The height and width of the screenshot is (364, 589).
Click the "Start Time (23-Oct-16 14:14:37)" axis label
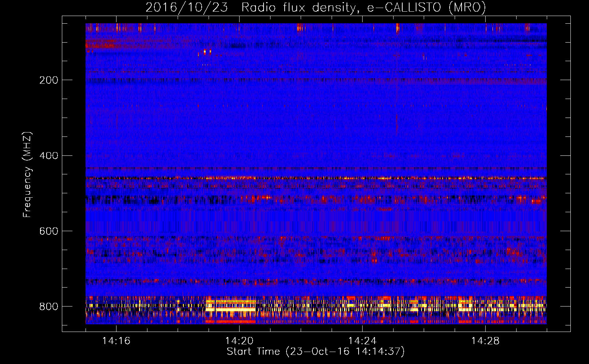(x=316, y=352)
